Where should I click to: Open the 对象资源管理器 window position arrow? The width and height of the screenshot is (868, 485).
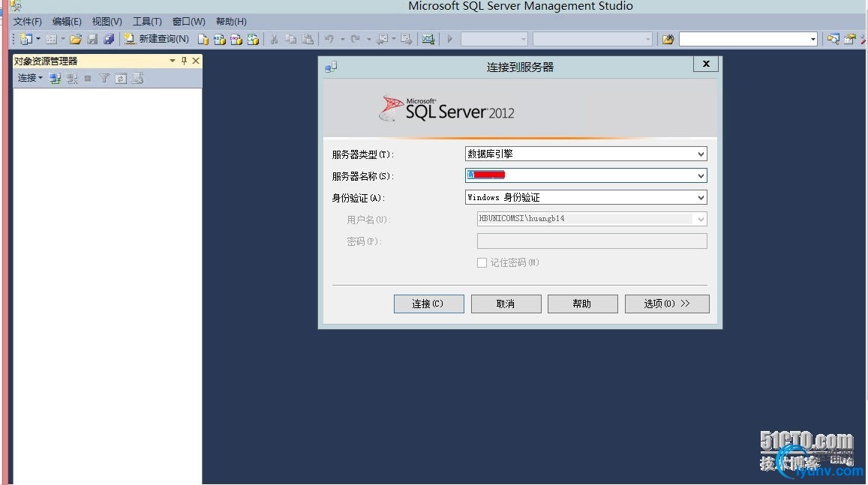coord(173,61)
